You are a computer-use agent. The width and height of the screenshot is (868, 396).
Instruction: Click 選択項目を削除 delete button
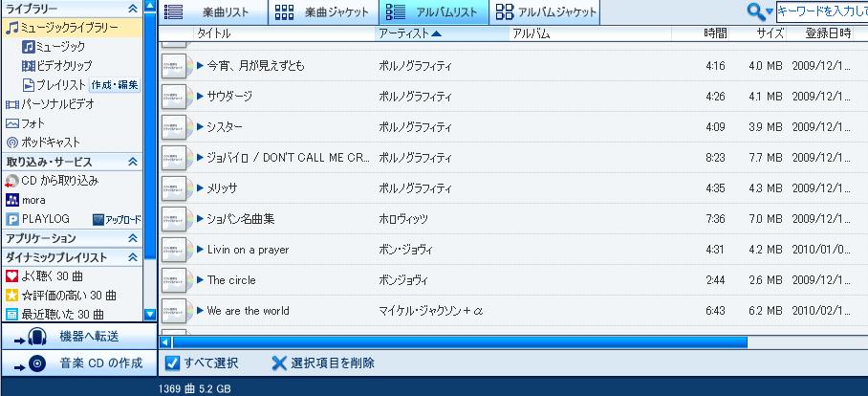pos(323,363)
